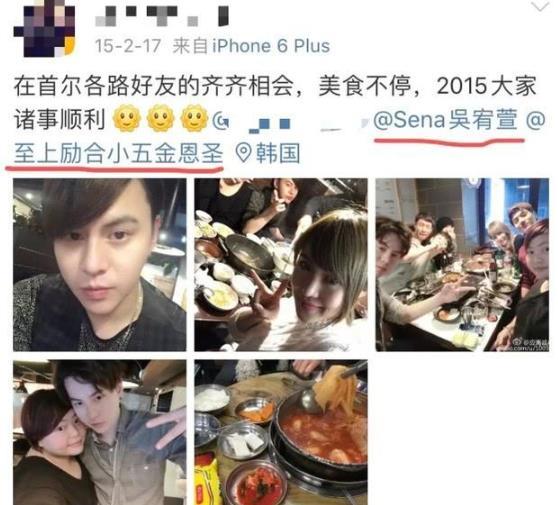Viewport: 558px width, 505px height.
Task: Enlarge the couple selfie photo
Action: [100, 432]
